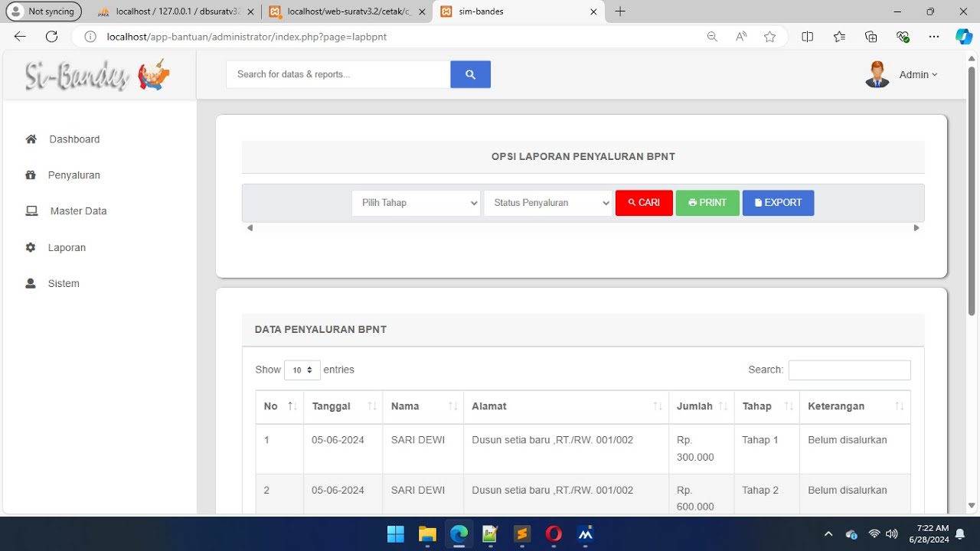This screenshot has height=551, width=980.
Task: Open the browser Collections icon
Action: click(871, 37)
